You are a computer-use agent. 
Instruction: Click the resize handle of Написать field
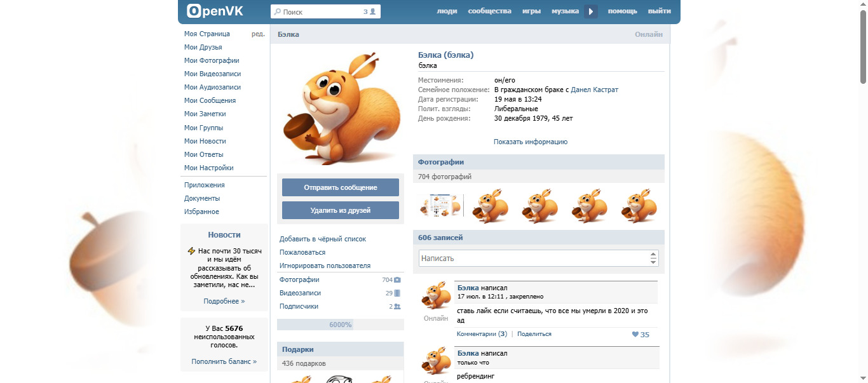tap(653, 259)
